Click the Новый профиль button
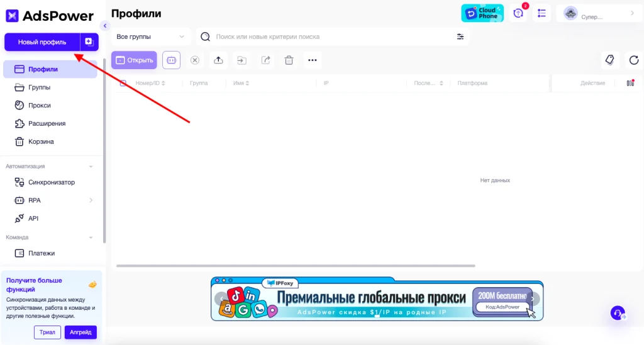This screenshot has height=345, width=644. pyautogui.click(x=42, y=42)
